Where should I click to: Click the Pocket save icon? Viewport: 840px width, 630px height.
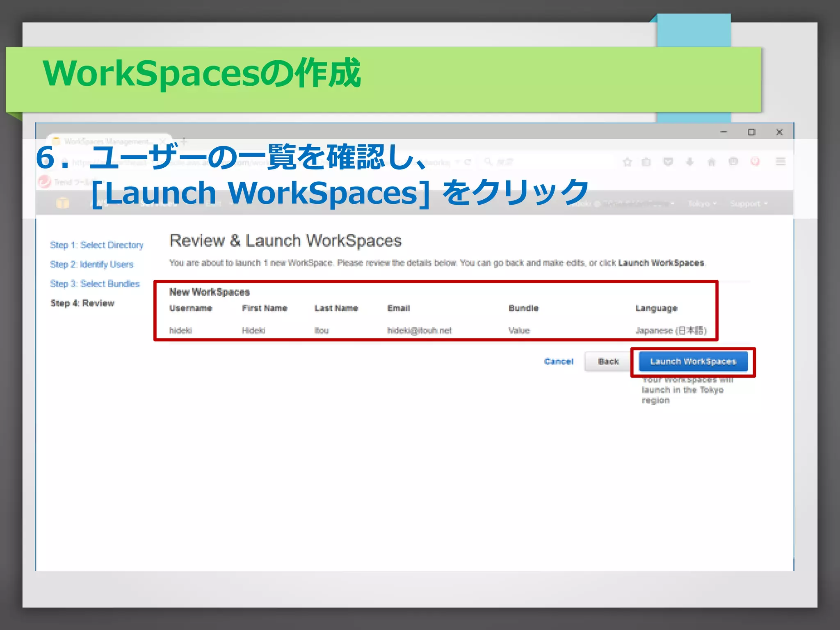[668, 162]
